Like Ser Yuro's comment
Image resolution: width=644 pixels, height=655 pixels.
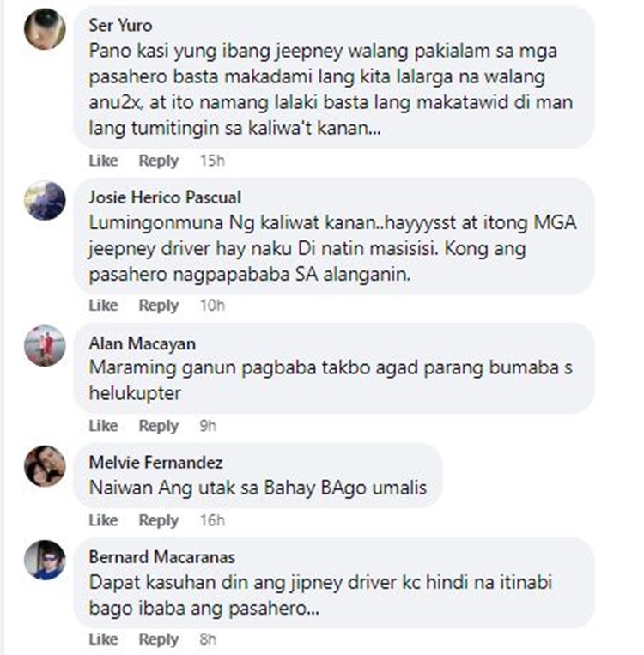pyautogui.click(x=103, y=161)
